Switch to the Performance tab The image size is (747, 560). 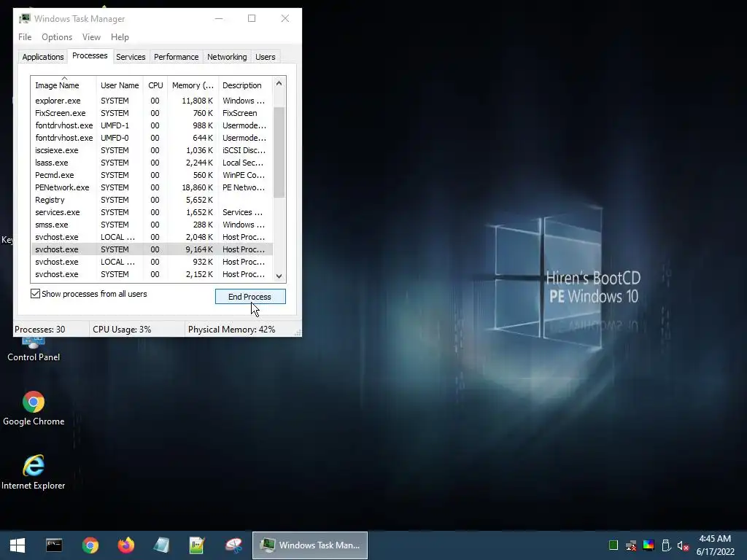tap(177, 57)
